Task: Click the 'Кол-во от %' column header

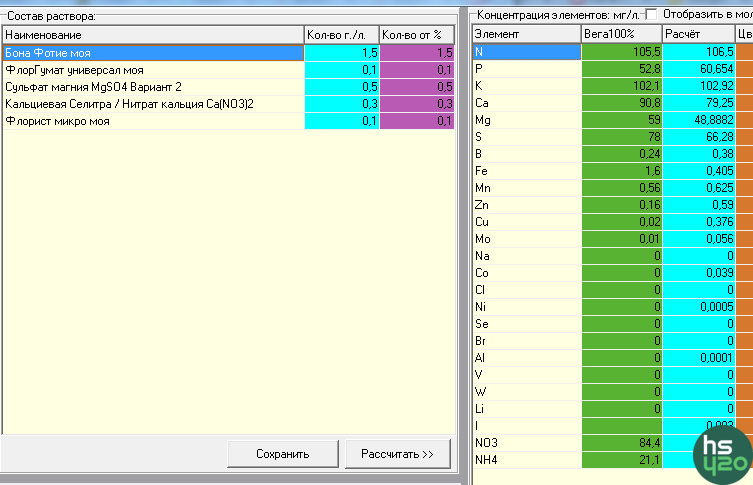Action: point(417,36)
